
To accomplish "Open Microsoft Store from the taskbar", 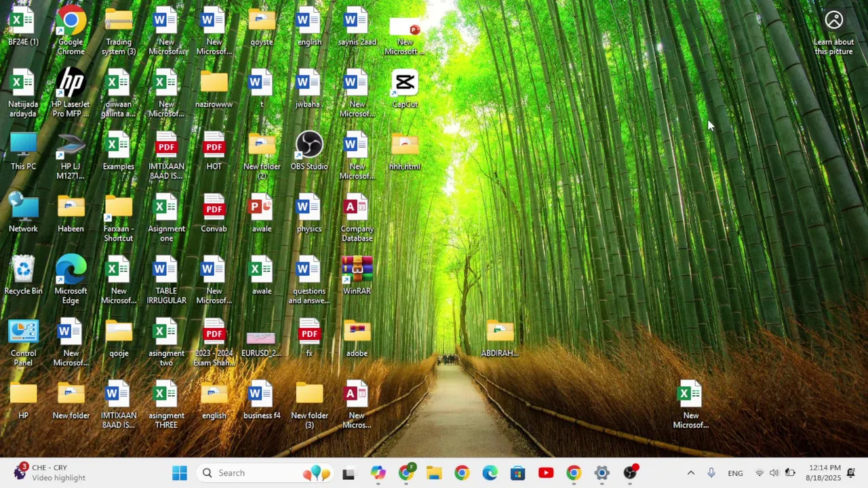I will tap(517, 473).
